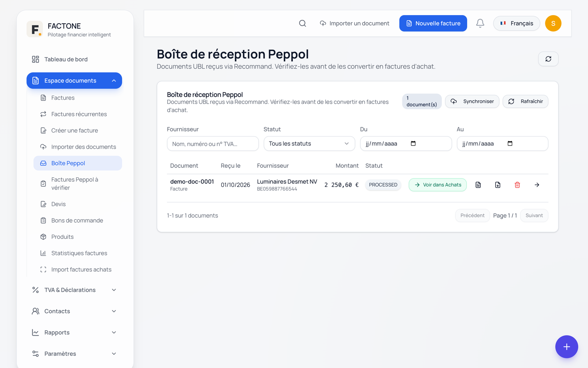This screenshot has width=588, height=368.
Task: Click the Synchroniser button
Action: pos(472,101)
